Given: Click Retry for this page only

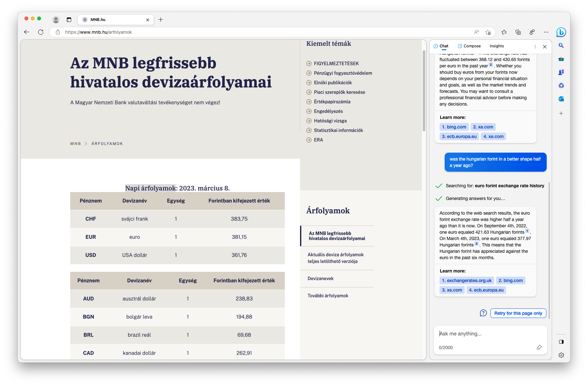Looking at the screenshot, I should tap(518, 313).
